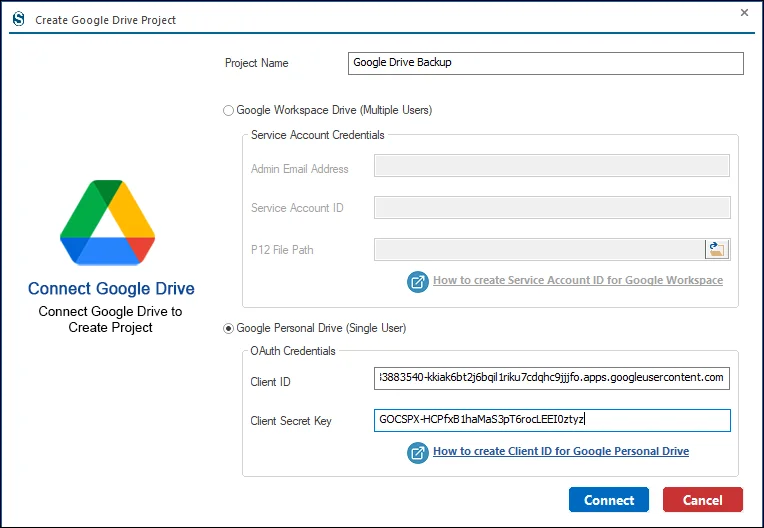Click the Admin Email Address field
This screenshot has width=764, height=528.
coord(552,166)
